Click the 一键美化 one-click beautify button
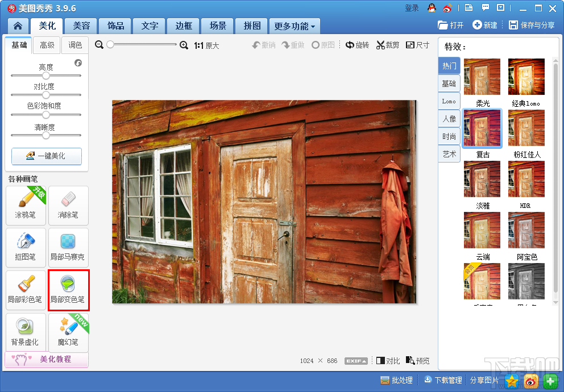 pyautogui.click(x=47, y=156)
